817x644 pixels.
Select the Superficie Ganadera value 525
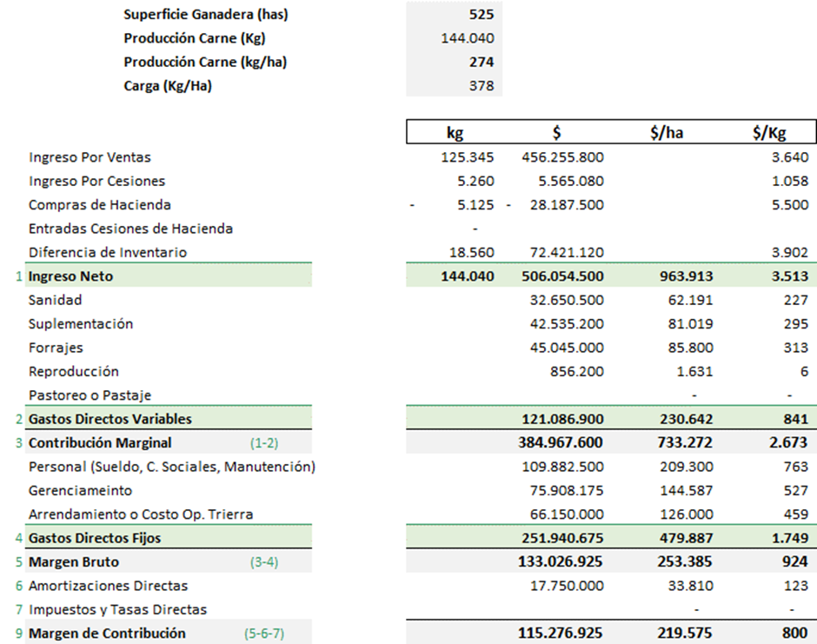coord(480,15)
